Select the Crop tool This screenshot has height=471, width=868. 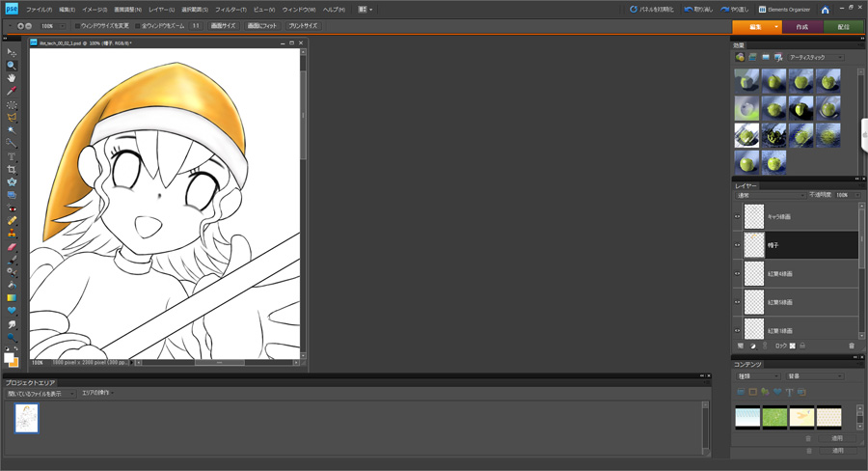tap(12, 169)
